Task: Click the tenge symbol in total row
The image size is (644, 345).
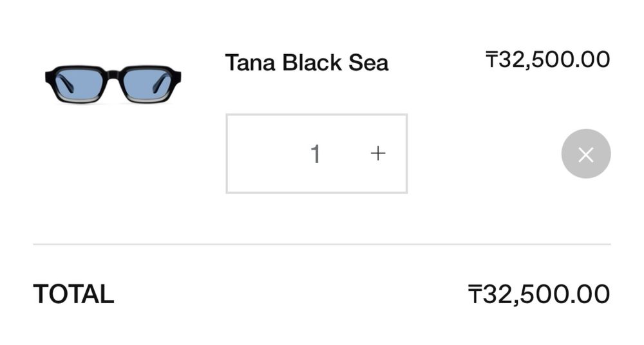Action: tap(475, 295)
